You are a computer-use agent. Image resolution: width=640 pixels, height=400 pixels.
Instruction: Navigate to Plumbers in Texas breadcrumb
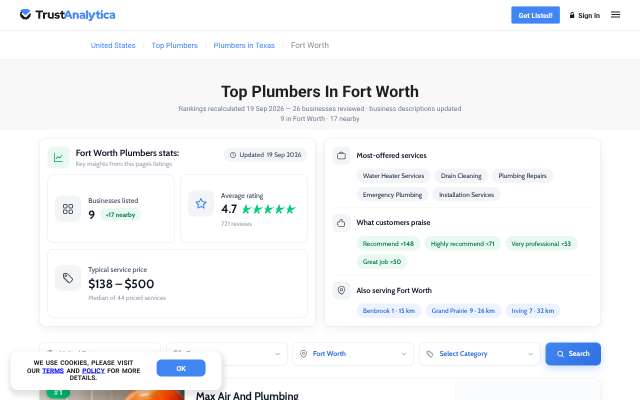pyautogui.click(x=244, y=45)
